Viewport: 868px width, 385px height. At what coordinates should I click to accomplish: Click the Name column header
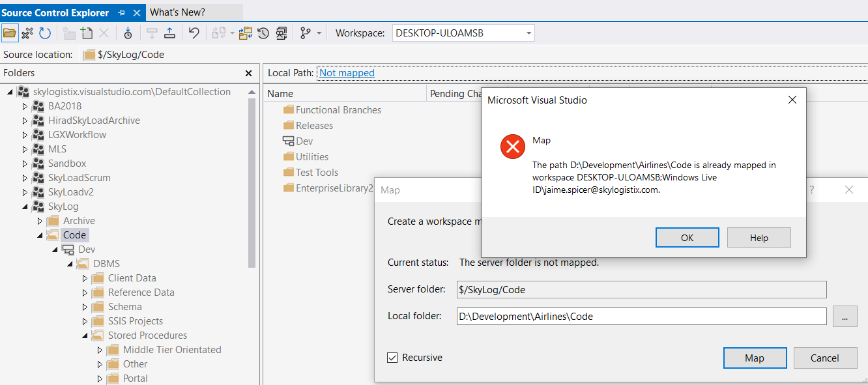click(345, 94)
